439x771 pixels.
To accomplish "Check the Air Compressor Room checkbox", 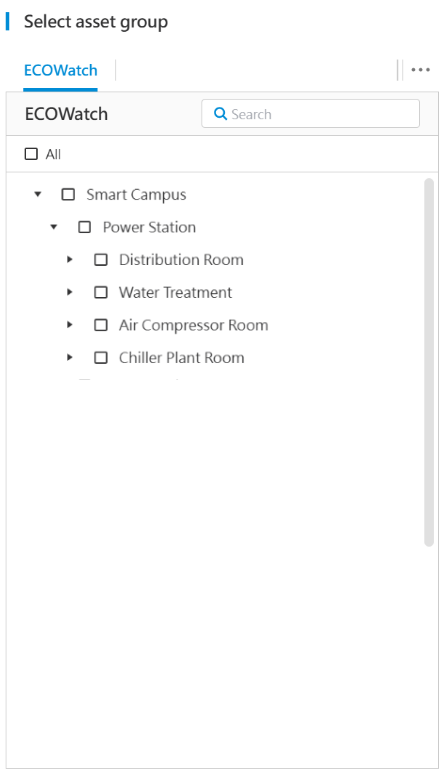I will pyautogui.click(x=101, y=325).
